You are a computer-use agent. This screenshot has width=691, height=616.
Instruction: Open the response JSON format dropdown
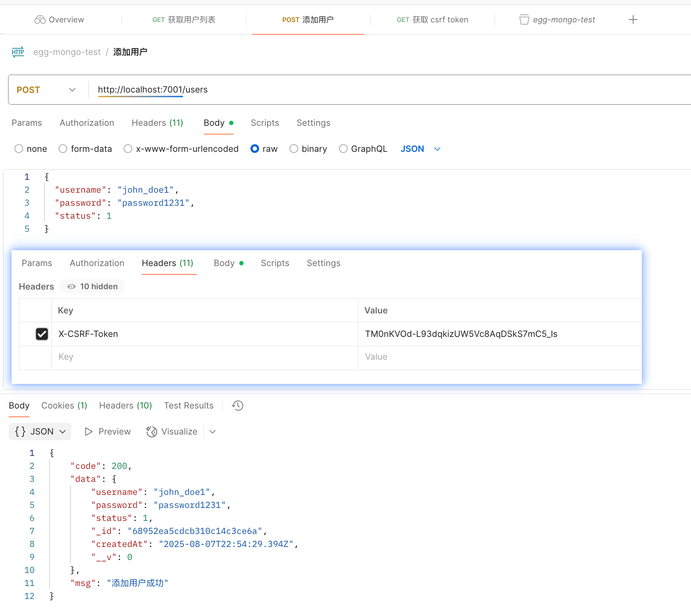coord(40,432)
